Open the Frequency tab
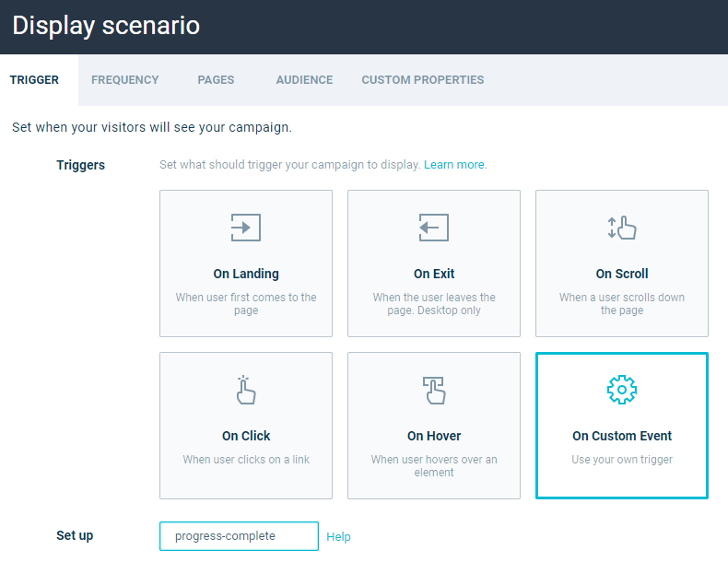The height and width of the screenshot is (562, 728). click(x=125, y=80)
